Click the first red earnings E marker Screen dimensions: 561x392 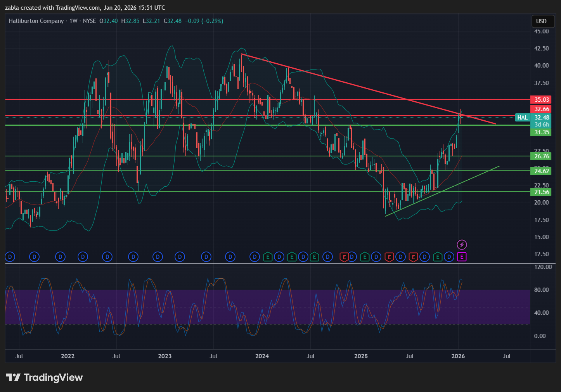tap(344, 257)
